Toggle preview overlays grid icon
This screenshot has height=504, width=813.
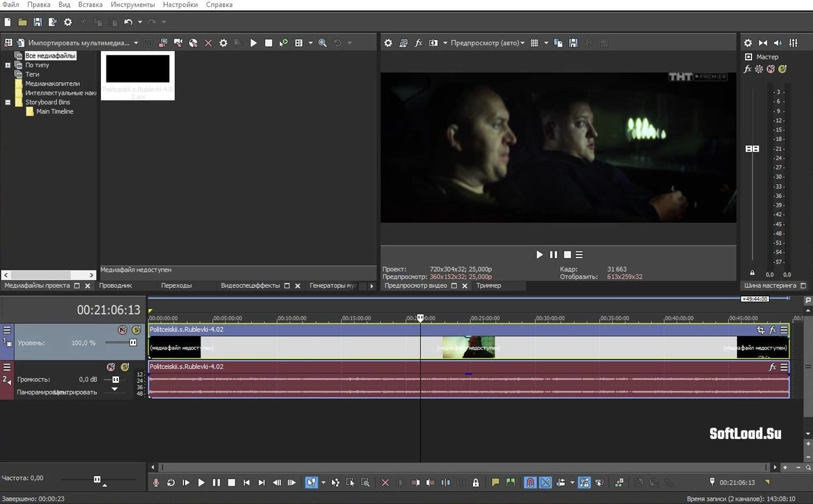534,43
